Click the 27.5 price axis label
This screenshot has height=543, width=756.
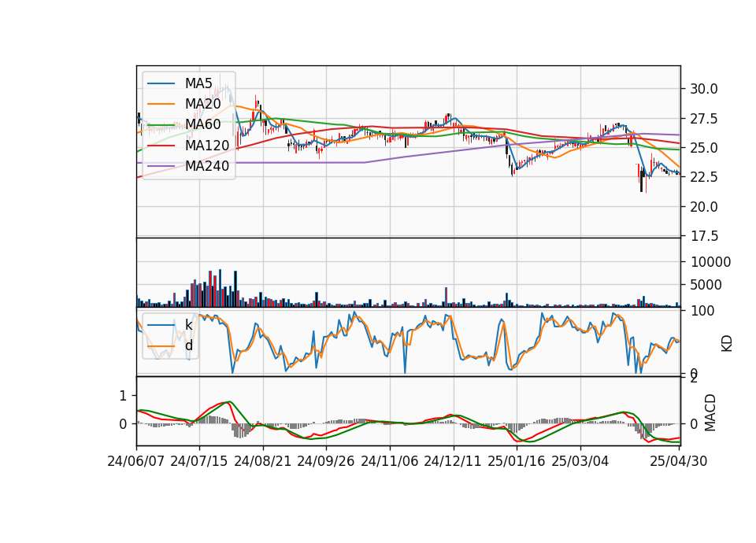pos(704,119)
